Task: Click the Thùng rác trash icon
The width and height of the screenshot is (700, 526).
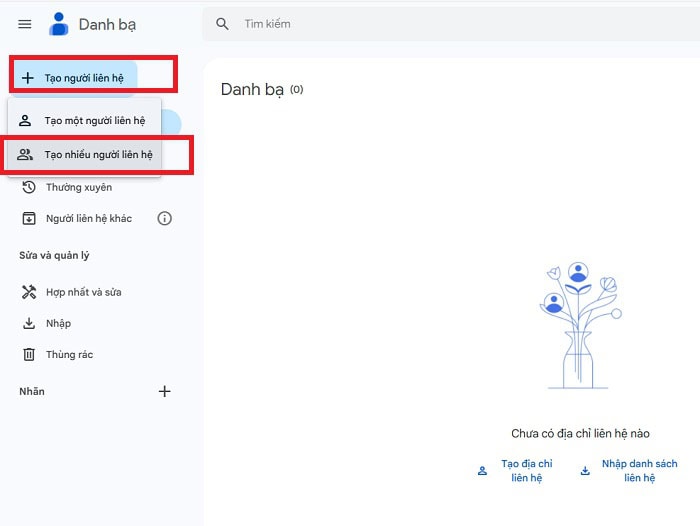Action: point(29,354)
